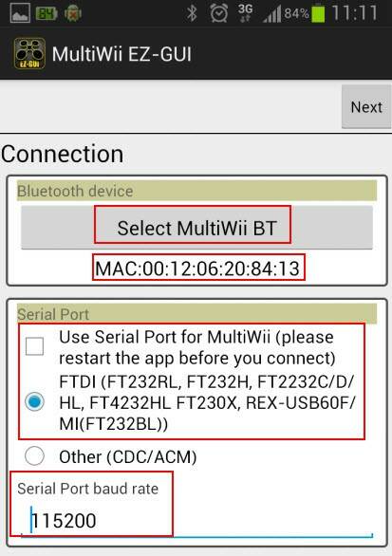Tap the 3G network indicator icon

[x=245, y=13]
